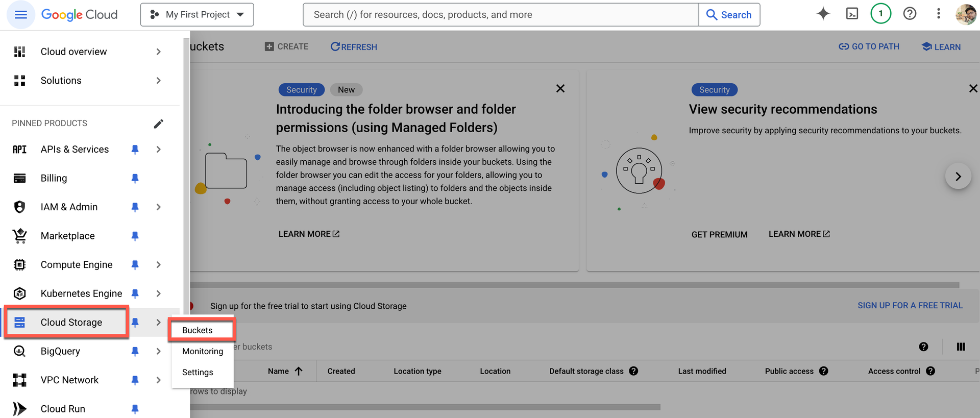This screenshot has width=980, height=418.
Task: Activate Cloud Shell terminal icon
Action: tap(852, 14)
